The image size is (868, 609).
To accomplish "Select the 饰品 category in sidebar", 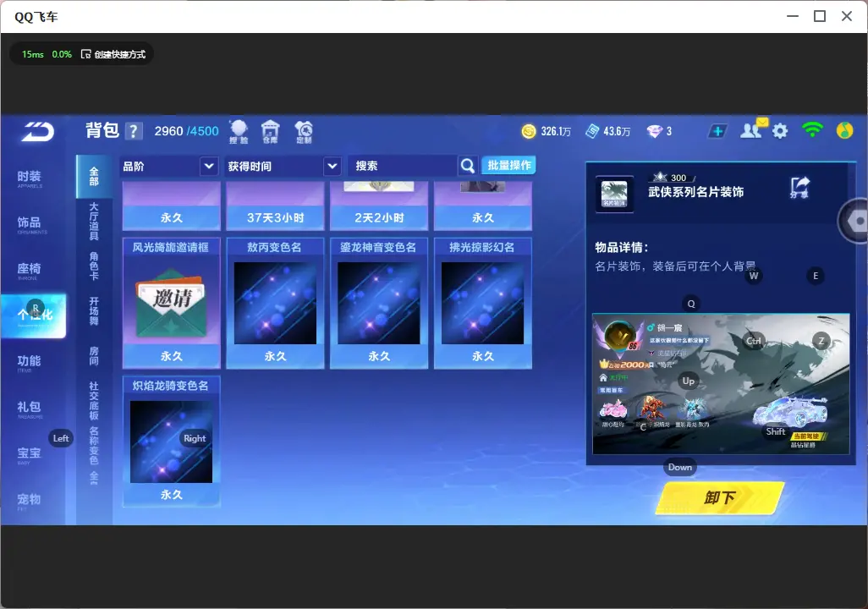I will 30,224.
